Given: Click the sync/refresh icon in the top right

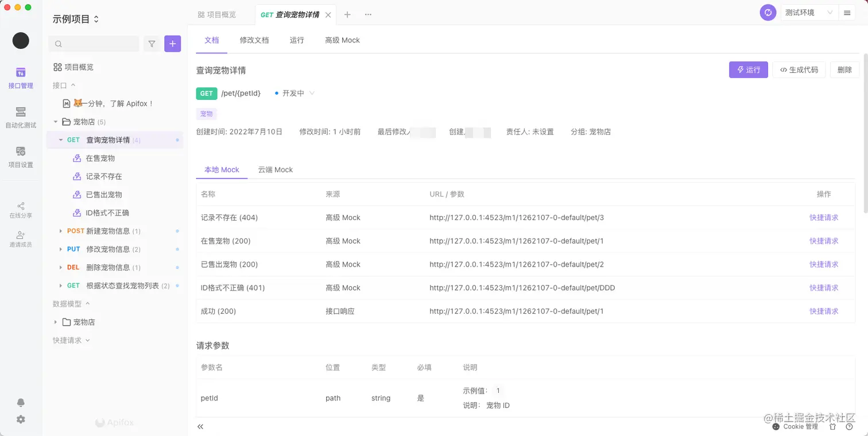Looking at the screenshot, I should 768,12.
